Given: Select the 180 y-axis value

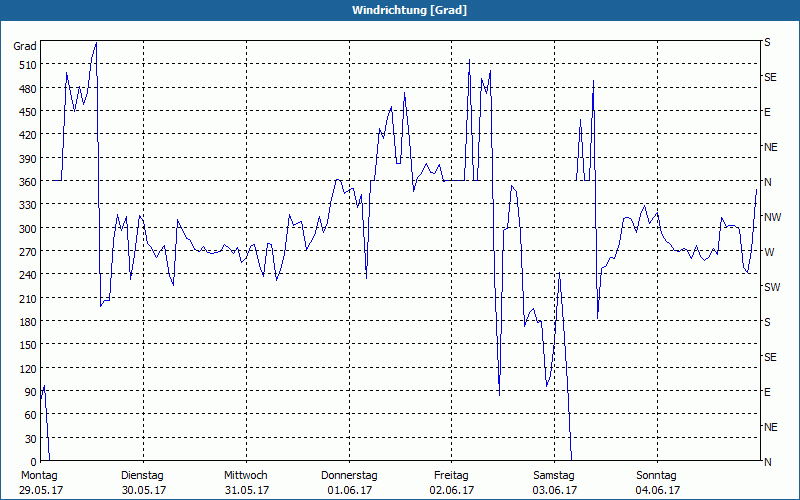Looking at the screenshot, I should tap(28, 322).
